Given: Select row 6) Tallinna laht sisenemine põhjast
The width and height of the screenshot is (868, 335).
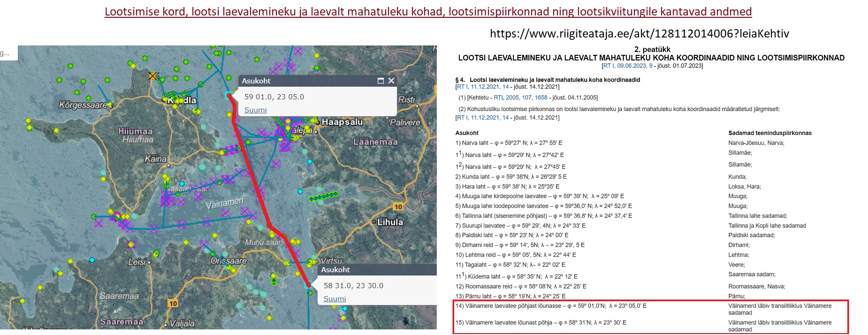Looking at the screenshot, I should coord(543,216).
